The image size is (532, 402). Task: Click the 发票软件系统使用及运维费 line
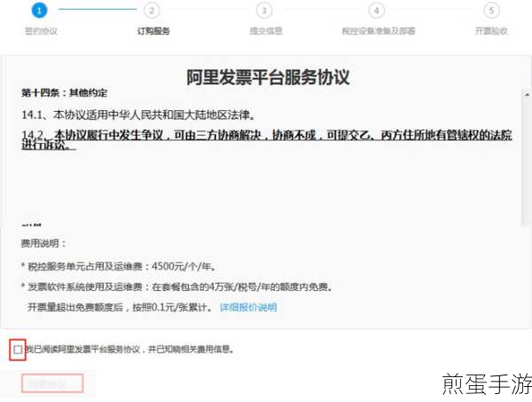[176, 288]
